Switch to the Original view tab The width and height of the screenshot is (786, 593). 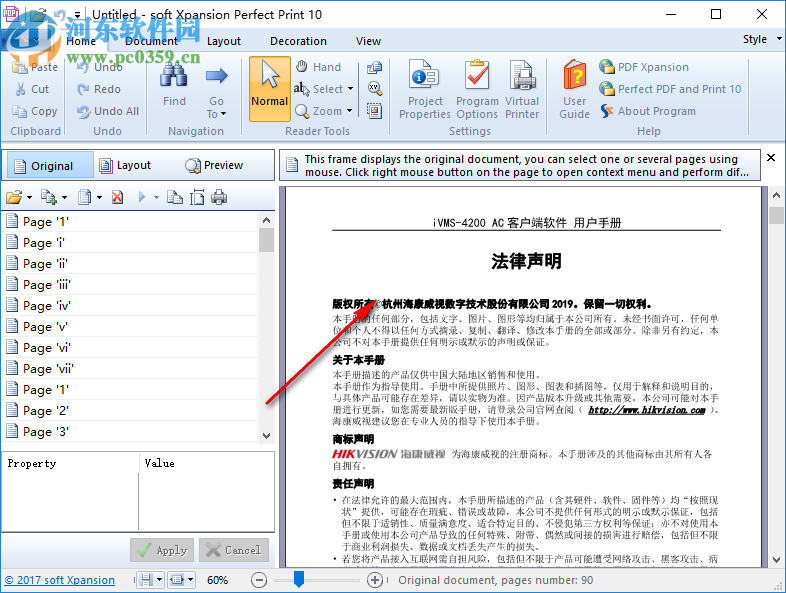pos(48,165)
